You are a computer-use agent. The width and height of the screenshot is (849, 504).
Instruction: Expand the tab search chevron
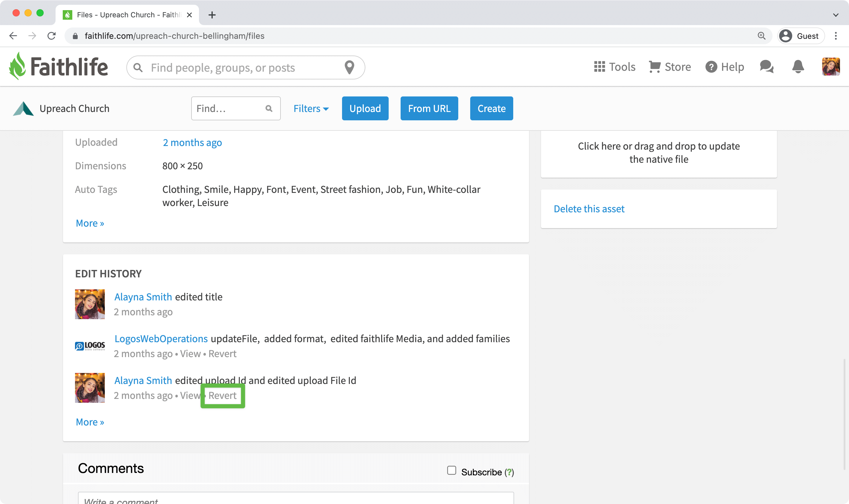[x=836, y=15]
